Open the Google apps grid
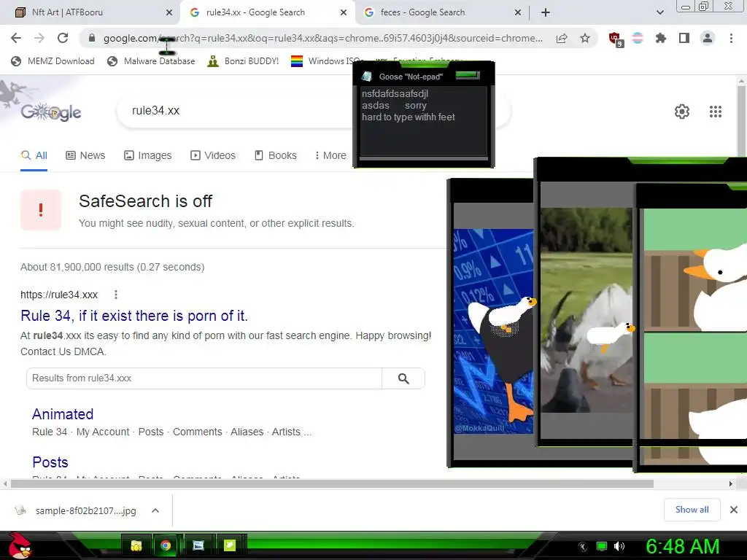This screenshot has width=747, height=560. 716,112
